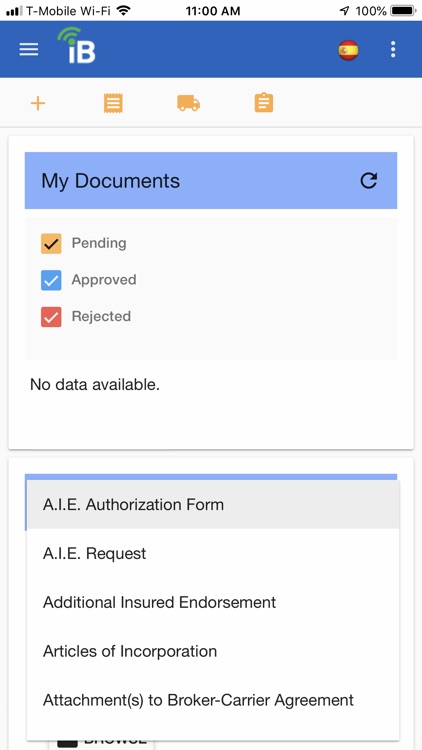Switch language via Spanish flag icon
The width and height of the screenshot is (422, 750).
pos(348,50)
